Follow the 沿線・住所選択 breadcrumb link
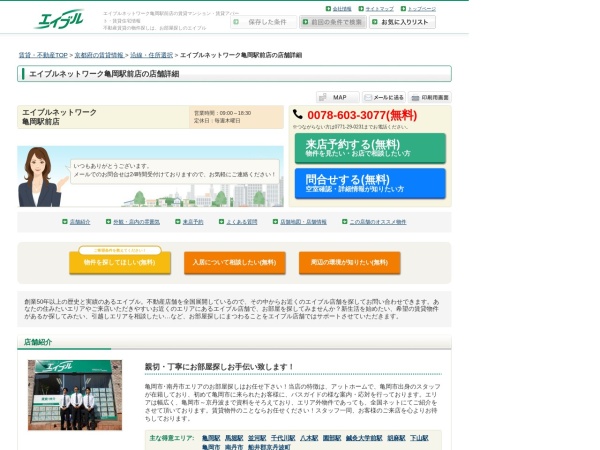 pos(152,55)
